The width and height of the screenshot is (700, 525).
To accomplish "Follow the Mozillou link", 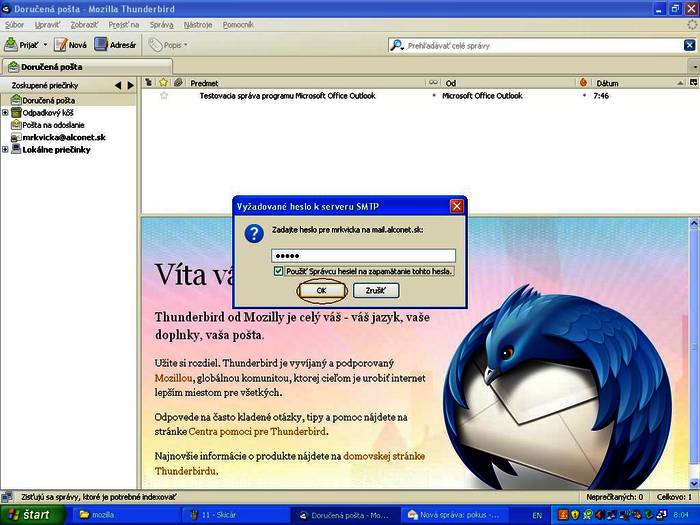I will pyautogui.click(x=174, y=378).
